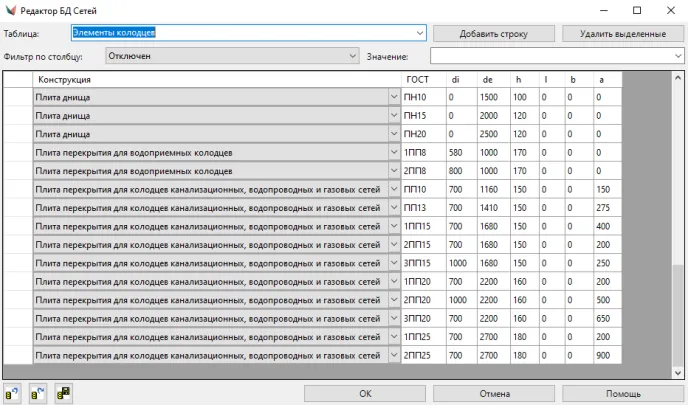Click the database redo icon
This screenshot has height=405, width=688.
click(x=39, y=393)
